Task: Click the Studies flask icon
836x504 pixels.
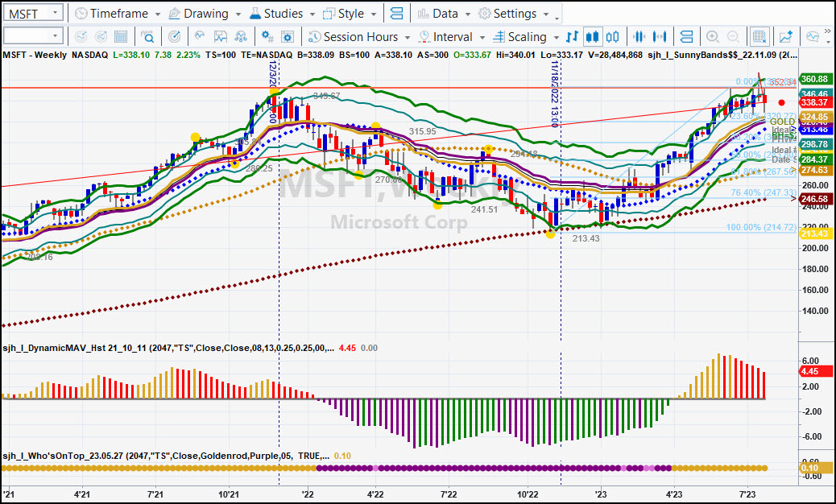Action: click(x=255, y=14)
